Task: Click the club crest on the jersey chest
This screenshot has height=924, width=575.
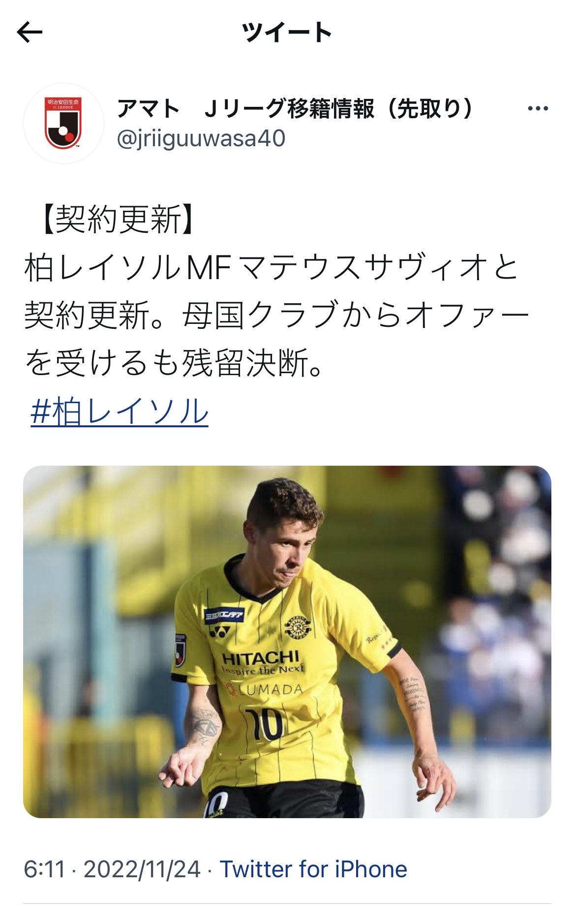Action: coord(298,627)
